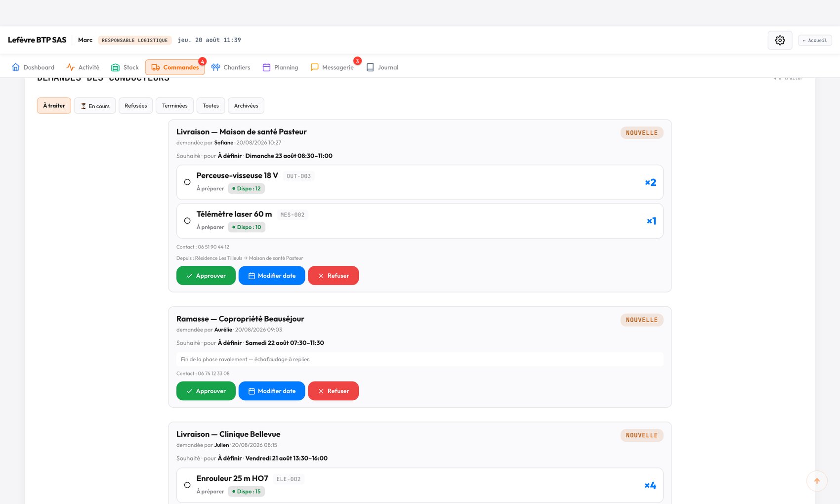Click X icon in Beauséjour Refuser button
Screen dimensions: 840x504
coord(321,391)
